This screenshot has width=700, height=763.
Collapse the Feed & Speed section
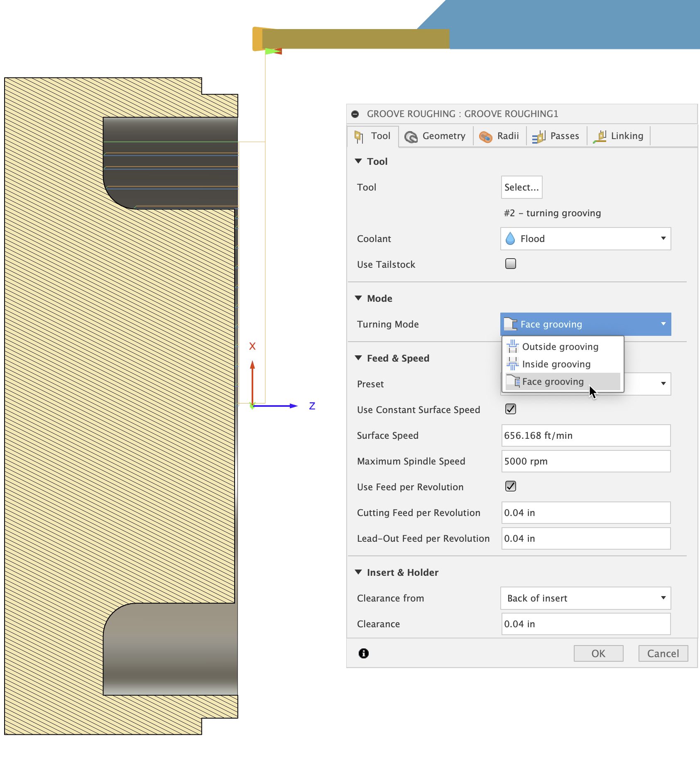359,358
